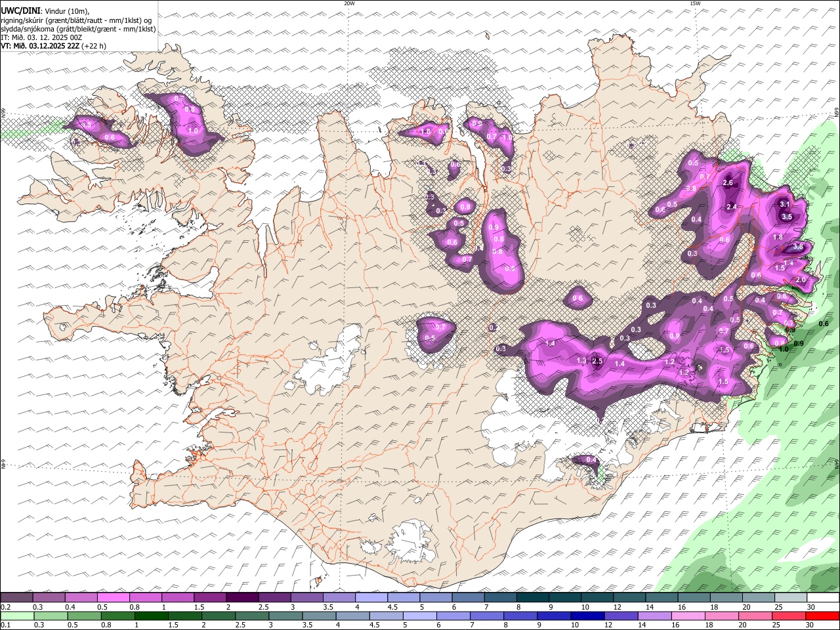840x630 pixels.
Task: Select the bright pink 0.5 swatch, upper legend
Action: tap(113, 598)
